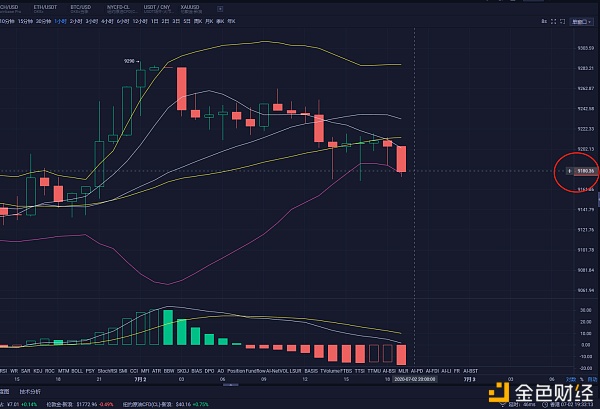Select the 15分钟 timeframe
Viewport: 600px width, 409px height.
point(25,21)
